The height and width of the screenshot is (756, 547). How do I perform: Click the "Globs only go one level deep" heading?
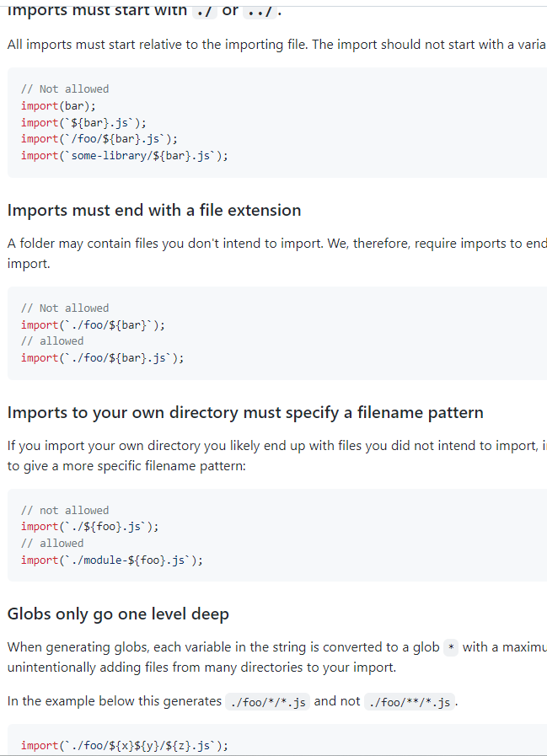tap(118, 614)
